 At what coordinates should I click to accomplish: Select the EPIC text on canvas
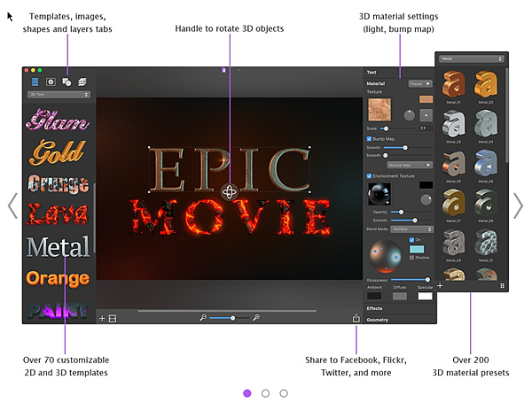(230, 169)
